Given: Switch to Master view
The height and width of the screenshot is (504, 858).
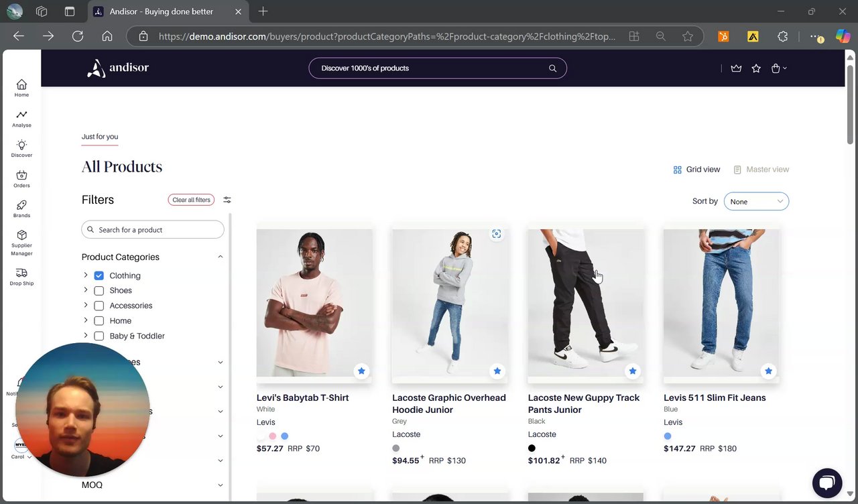Looking at the screenshot, I should click(761, 170).
